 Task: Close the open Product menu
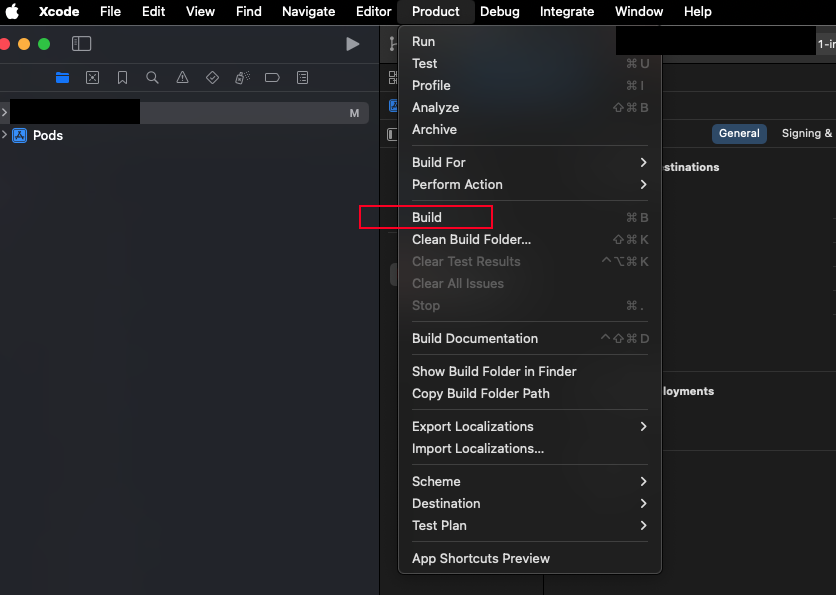pos(436,11)
